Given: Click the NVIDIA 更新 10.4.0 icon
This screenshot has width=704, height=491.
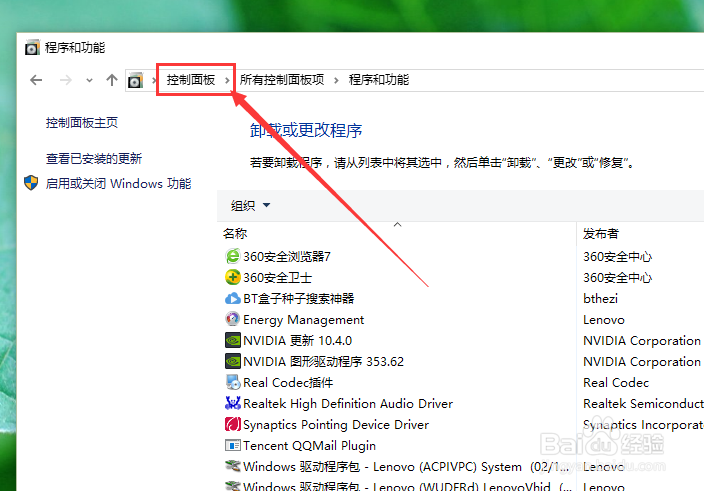Looking at the screenshot, I should coord(233,340).
